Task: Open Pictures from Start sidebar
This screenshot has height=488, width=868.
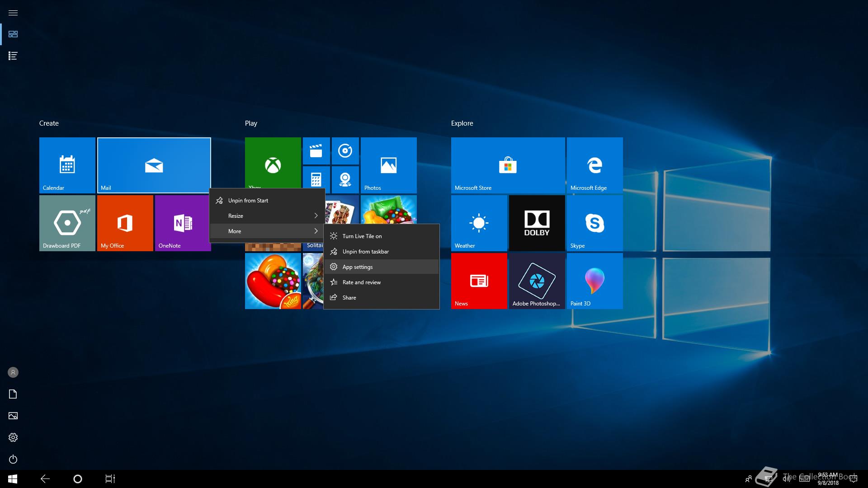Action: point(13,416)
